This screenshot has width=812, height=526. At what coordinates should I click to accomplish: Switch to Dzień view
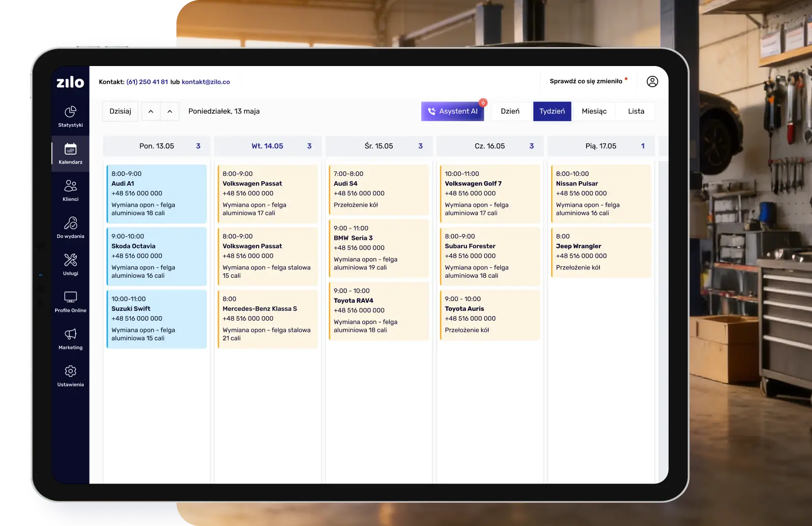coord(510,111)
